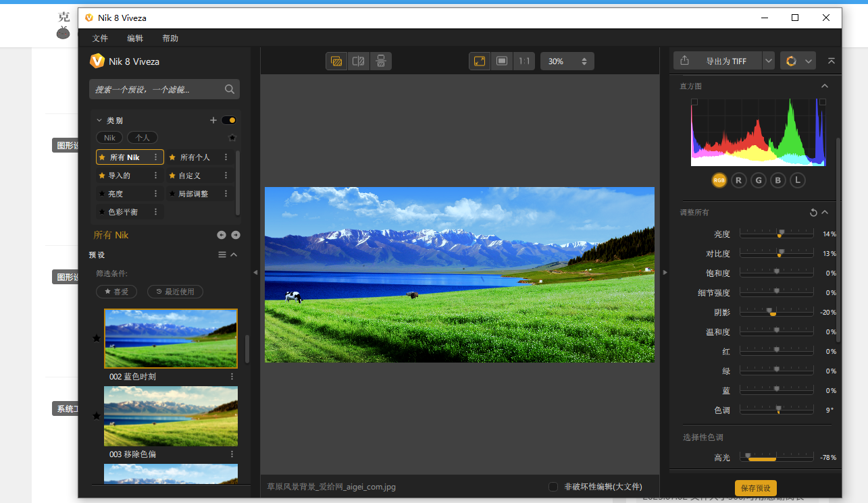This screenshot has height=503, width=868.
Task: Select the 003 移除色偏 preset thumbnail
Action: click(x=171, y=416)
